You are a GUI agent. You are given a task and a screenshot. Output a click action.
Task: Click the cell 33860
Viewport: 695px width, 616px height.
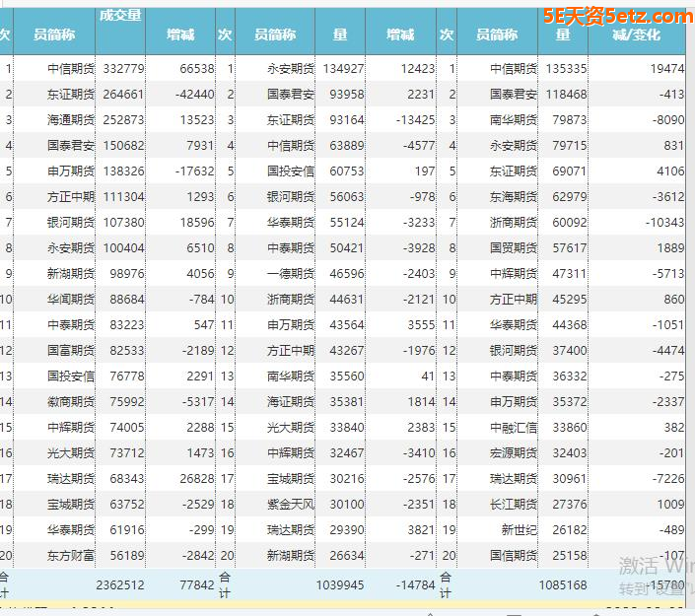click(x=570, y=428)
